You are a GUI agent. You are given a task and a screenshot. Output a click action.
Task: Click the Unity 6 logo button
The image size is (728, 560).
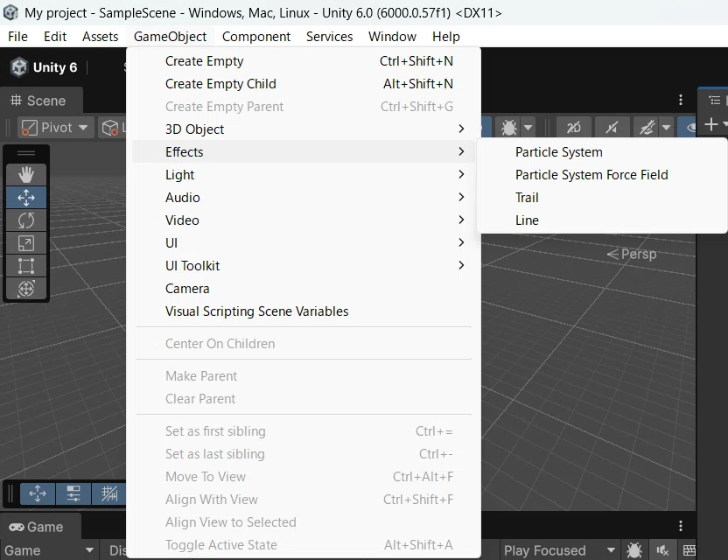pyautogui.click(x=44, y=67)
